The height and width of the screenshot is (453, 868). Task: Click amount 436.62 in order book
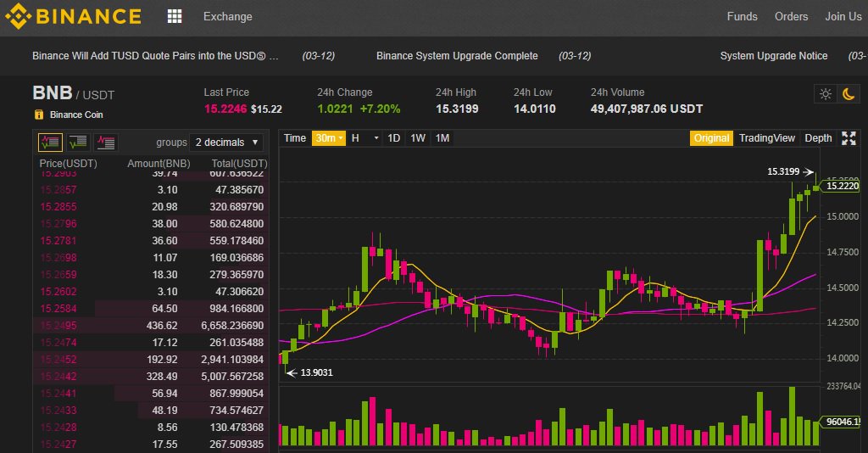[162, 326]
